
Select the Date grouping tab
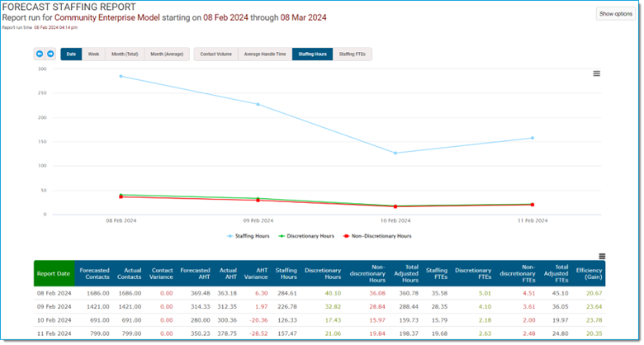(x=72, y=54)
